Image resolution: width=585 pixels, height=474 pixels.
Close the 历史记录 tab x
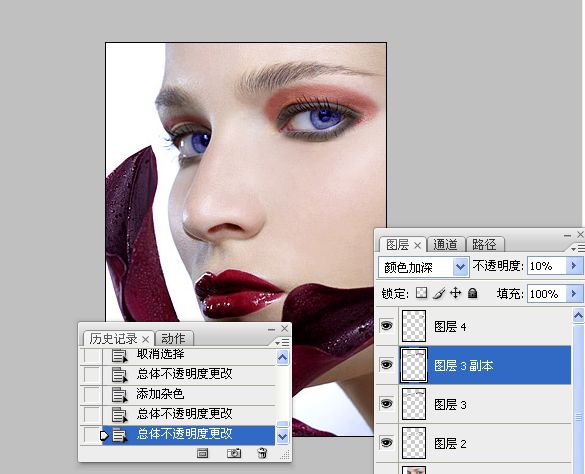pos(146,339)
